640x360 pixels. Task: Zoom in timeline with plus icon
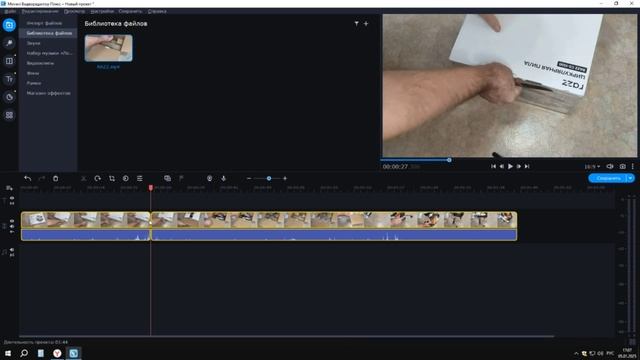[285, 178]
